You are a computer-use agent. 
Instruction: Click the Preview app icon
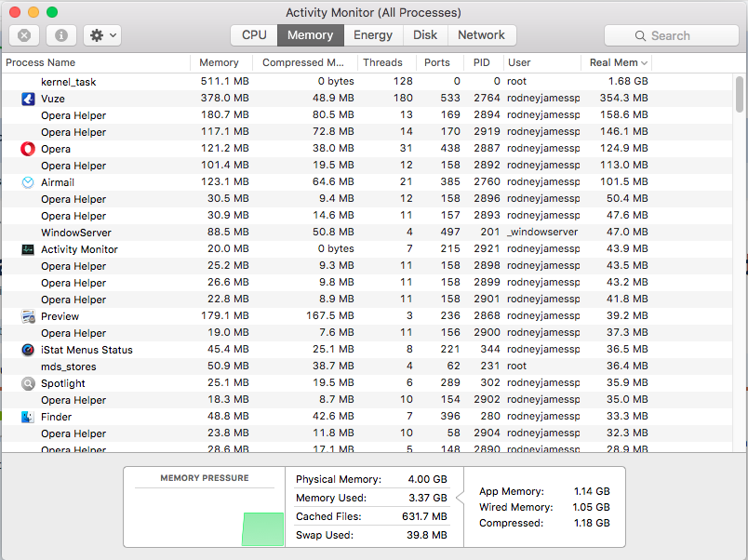[x=28, y=316]
